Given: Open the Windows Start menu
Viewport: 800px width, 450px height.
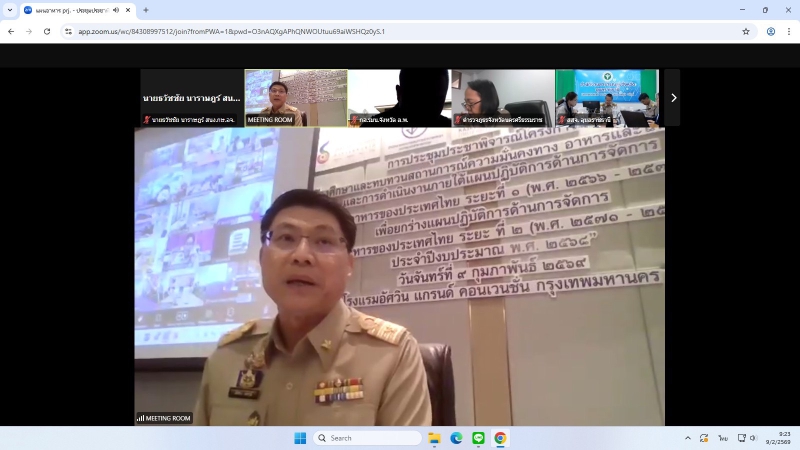Looking at the screenshot, I should pyautogui.click(x=299, y=438).
